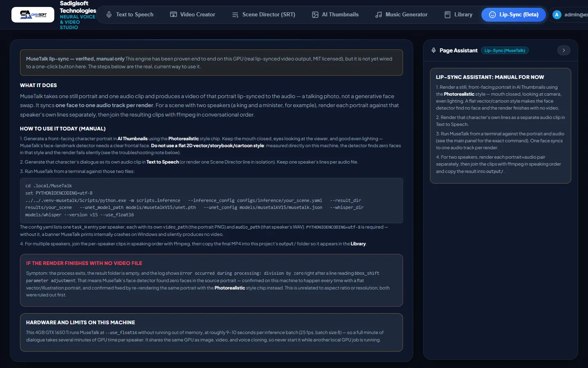This screenshot has height=368, width=588.
Task: Click the Lip-Sync smiley face icon
Action: [492, 15]
